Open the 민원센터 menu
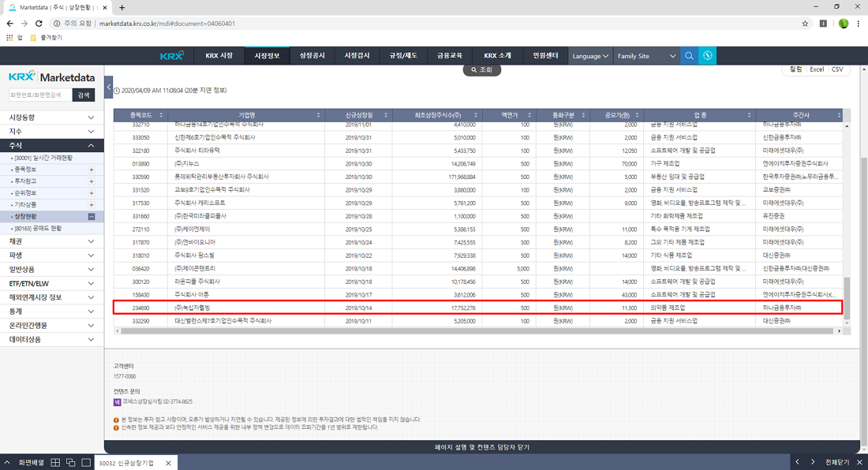Screen dimensions: 868x470 pos(545,56)
